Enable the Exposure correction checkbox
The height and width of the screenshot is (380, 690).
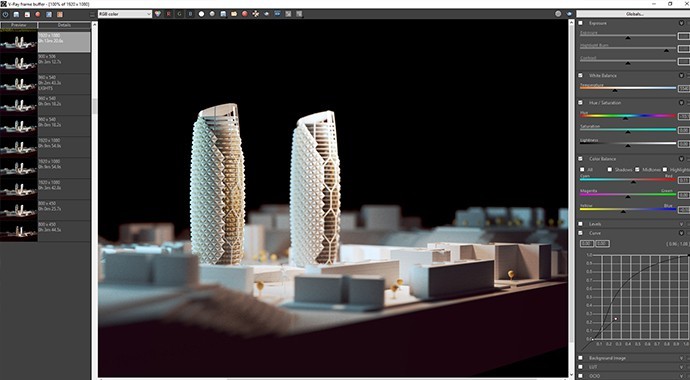coord(580,23)
